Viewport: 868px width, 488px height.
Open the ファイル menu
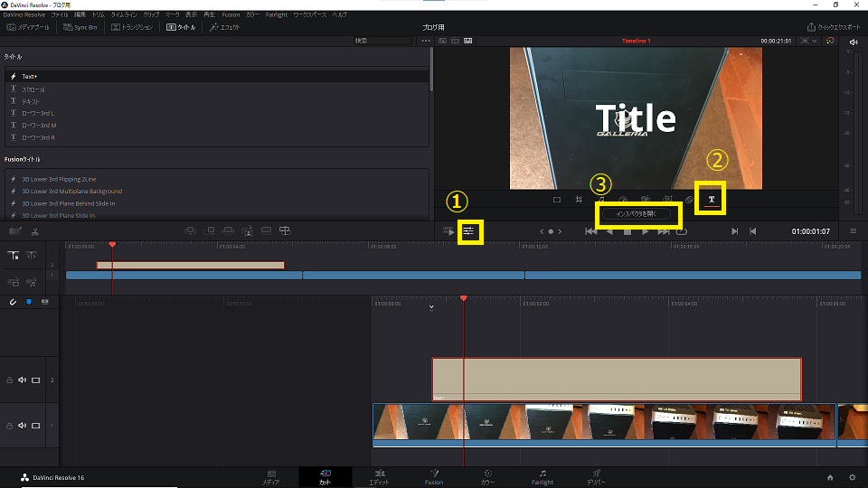pos(60,15)
